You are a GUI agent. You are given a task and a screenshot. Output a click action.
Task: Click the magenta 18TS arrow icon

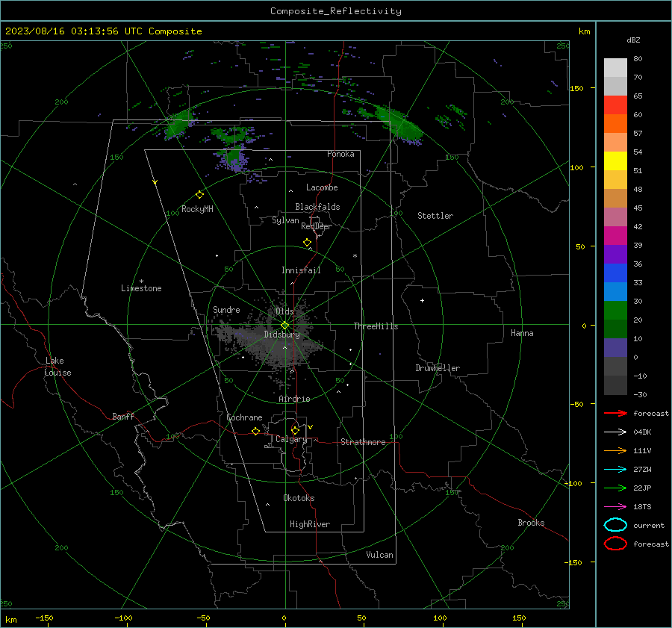tap(615, 507)
